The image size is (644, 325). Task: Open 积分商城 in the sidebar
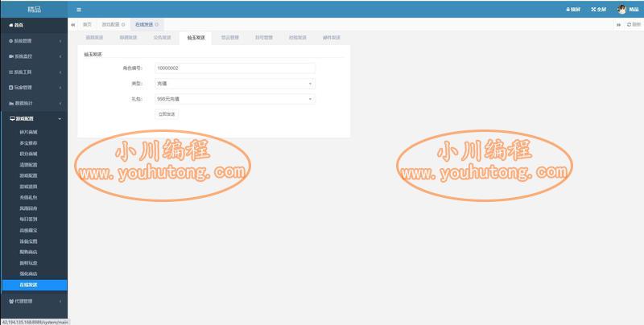pos(28,154)
